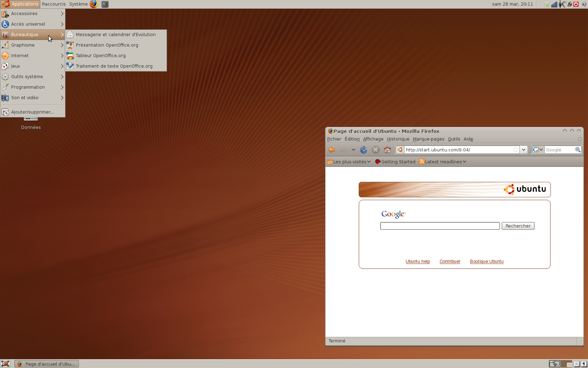Open the Internet submenu
This screenshot has width=588, height=368.
33,55
